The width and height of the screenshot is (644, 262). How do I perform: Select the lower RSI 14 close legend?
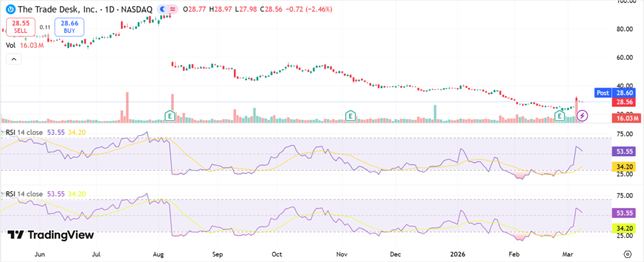25,194
